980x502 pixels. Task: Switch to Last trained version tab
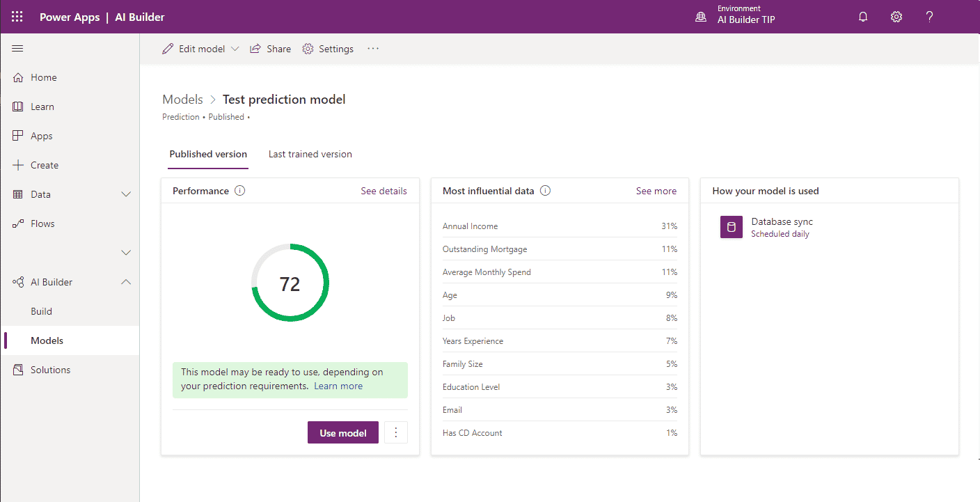[x=310, y=155]
